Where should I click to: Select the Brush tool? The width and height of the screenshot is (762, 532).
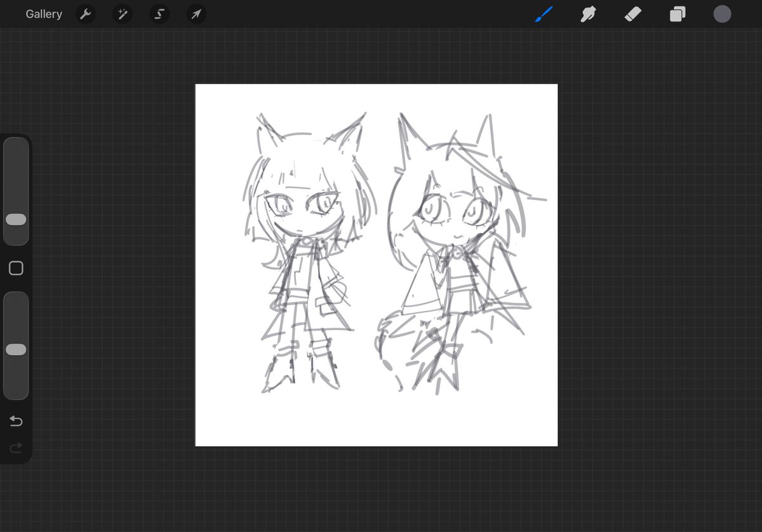[544, 14]
